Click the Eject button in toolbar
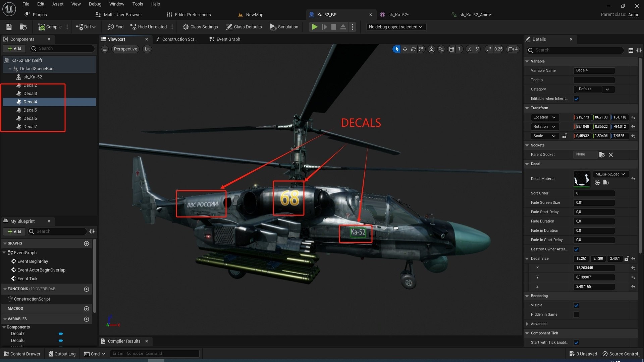Image resolution: width=644 pixels, height=362 pixels. tap(343, 27)
